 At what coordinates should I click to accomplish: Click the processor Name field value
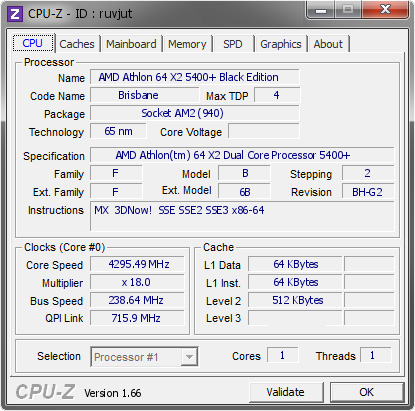click(x=195, y=77)
